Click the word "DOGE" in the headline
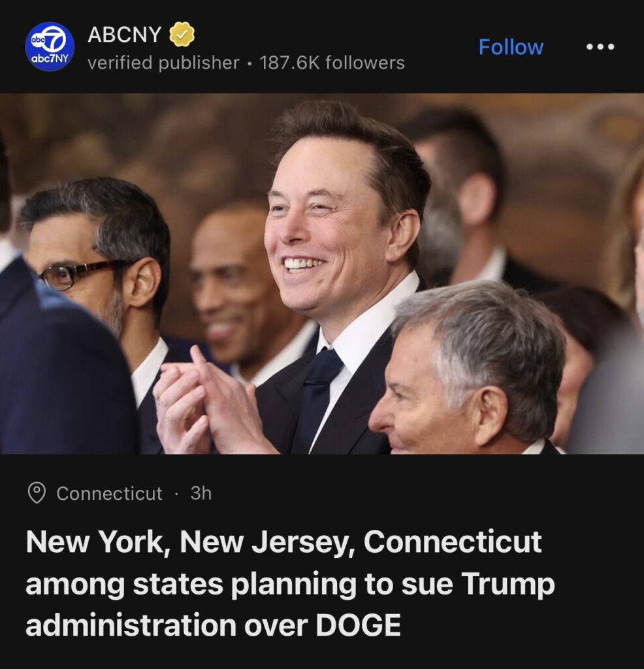The width and height of the screenshot is (644, 669). (x=358, y=625)
